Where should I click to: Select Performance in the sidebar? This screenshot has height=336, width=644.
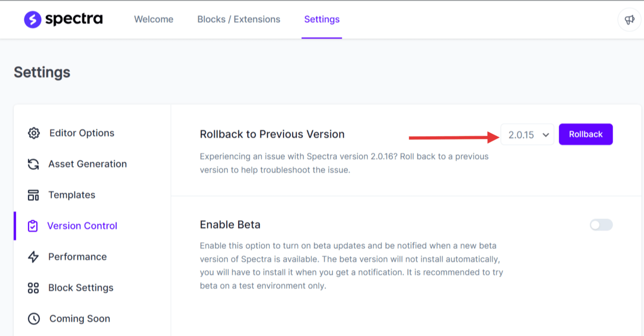point(77,257)
